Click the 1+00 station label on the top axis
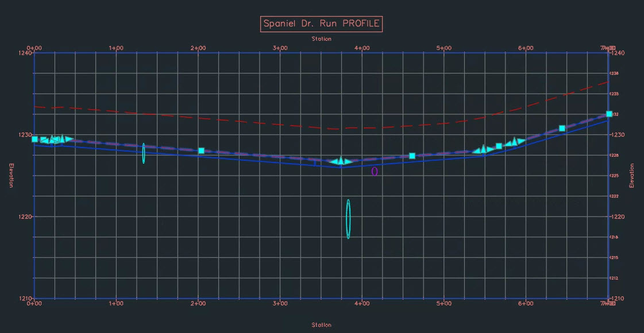644x333 pixels. pyautogui.click(x=116, y=48)
